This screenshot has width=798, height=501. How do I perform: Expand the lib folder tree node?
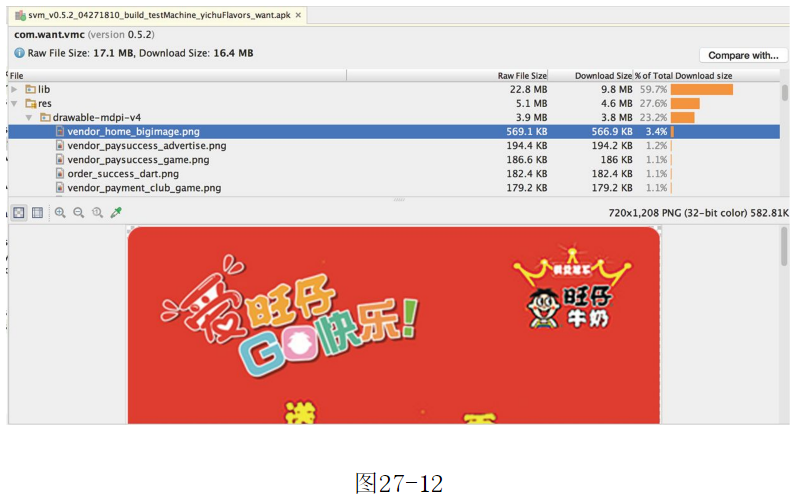pyautogui.click(x=14, y=89)
